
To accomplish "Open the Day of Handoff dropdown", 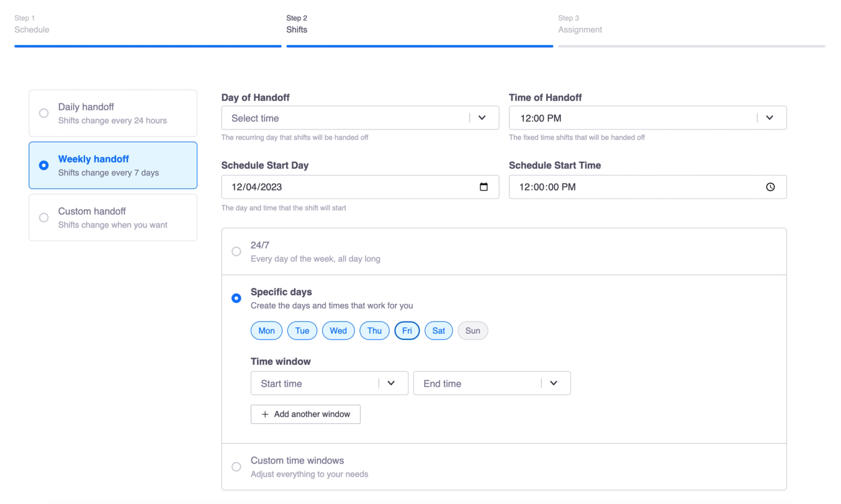I will pos(360,118).
